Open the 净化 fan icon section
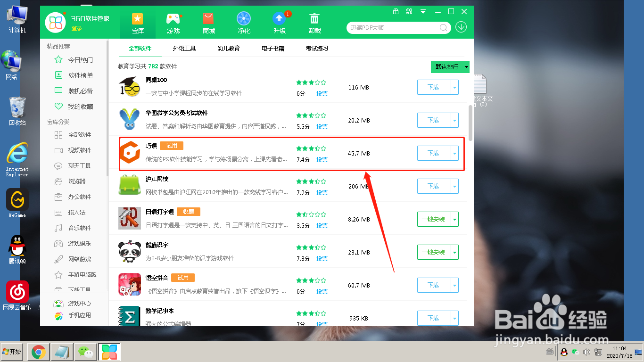Image resolution: width=644 pixels, height=362 pixels. pyautogui.click(x=244, y=23)
